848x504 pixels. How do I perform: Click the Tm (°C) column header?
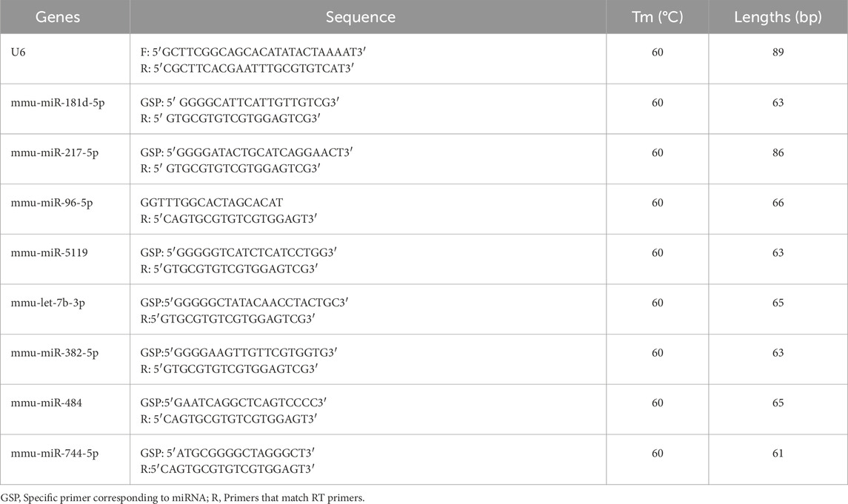(657, 17)
